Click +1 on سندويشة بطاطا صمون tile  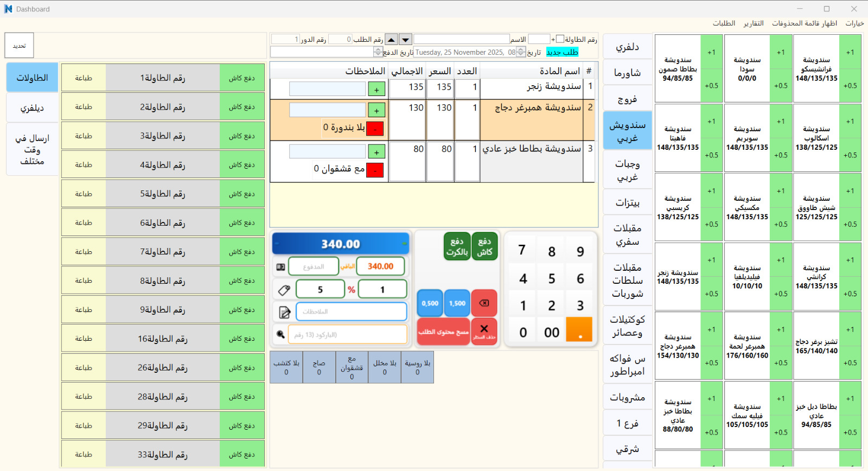coord(711,52)
